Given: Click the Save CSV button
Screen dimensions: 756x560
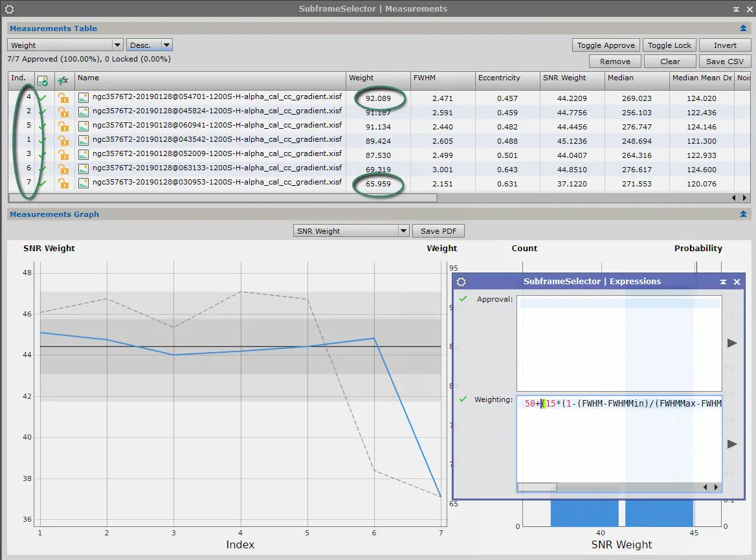Looking at the screenshot, I should pos(725,62).
